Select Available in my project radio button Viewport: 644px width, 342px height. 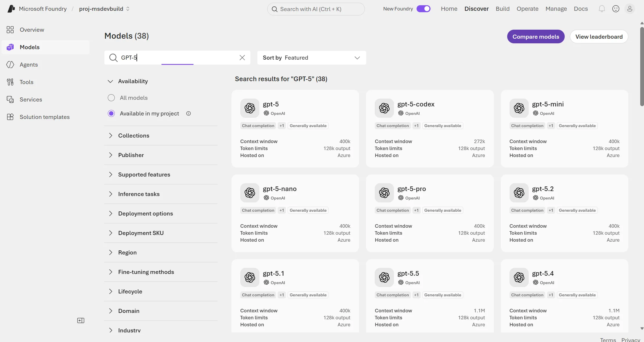(x=111, y=113)
